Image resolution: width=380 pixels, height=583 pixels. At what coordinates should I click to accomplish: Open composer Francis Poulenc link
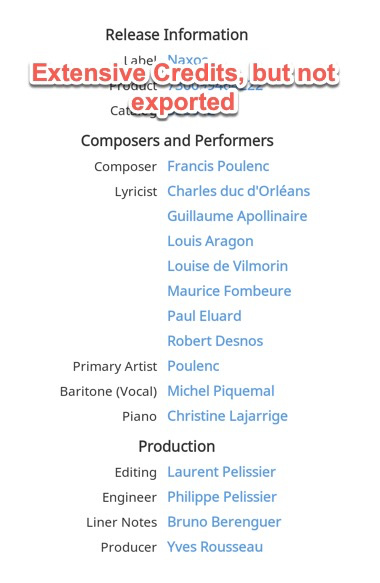point(218,166)
